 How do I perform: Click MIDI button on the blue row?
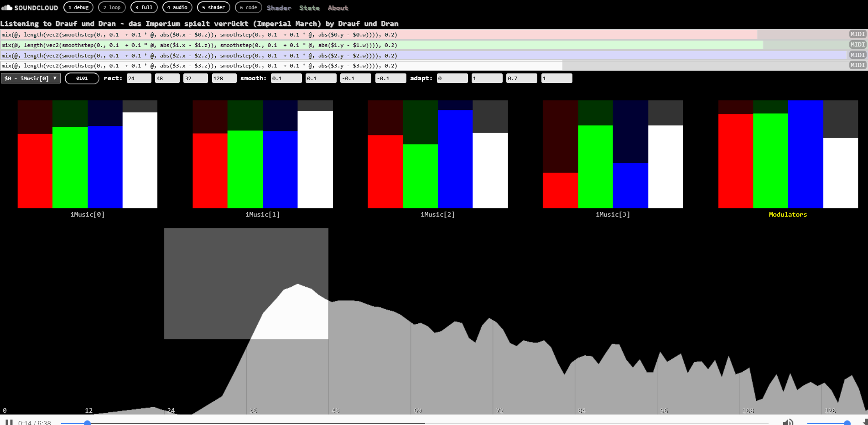[858, 55]
